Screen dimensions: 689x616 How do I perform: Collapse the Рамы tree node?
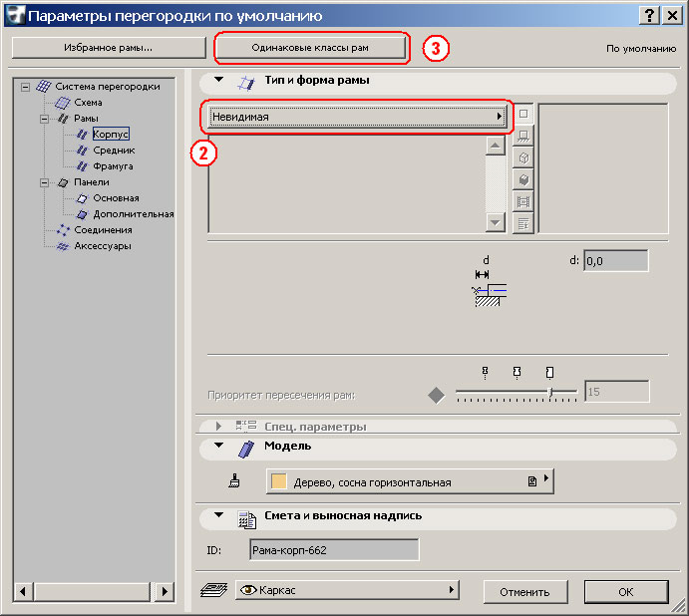coord(45,119)
